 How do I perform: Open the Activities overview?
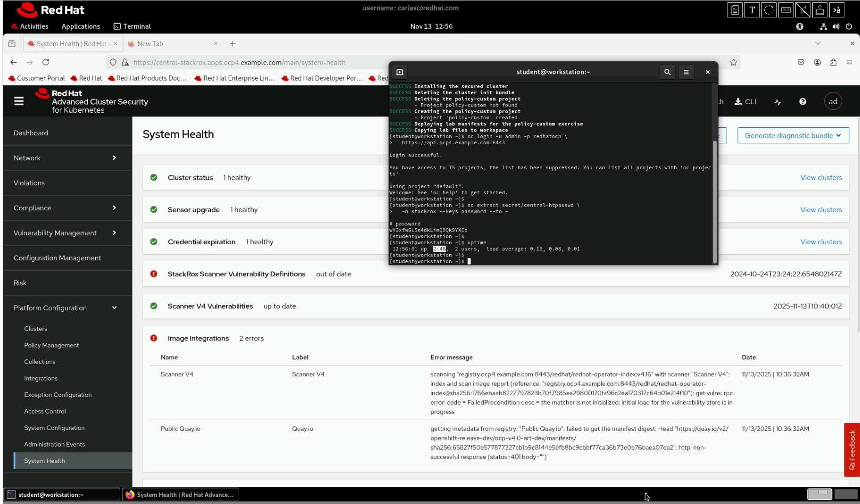coord(29,26)
